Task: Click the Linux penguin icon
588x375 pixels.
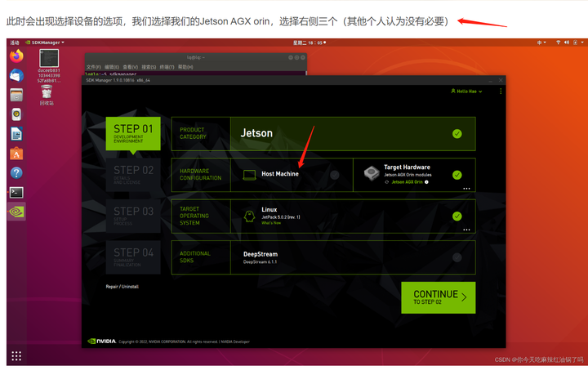Action: [x=249, y=217]
